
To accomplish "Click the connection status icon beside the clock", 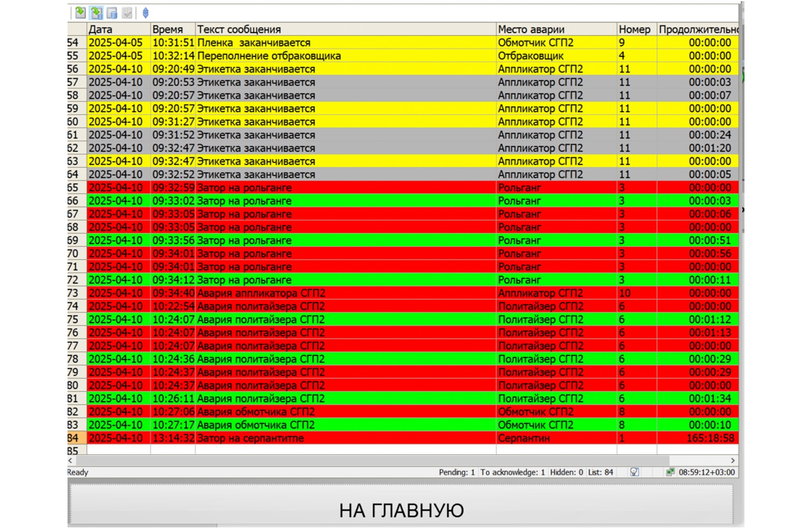I will (670, 472).
